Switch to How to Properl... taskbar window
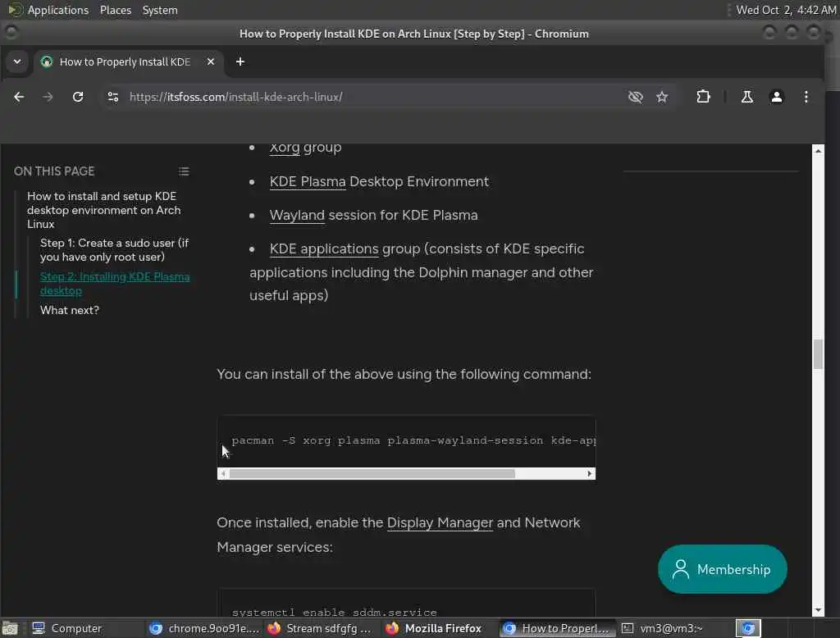 [557, 628]
